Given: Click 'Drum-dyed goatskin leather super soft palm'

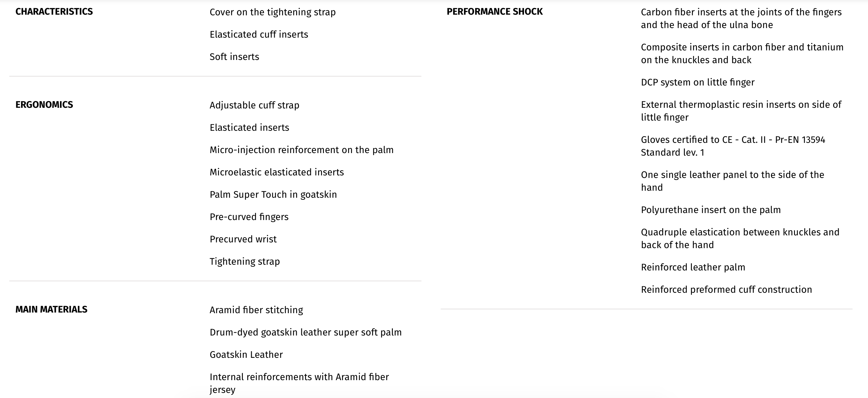Looking at the screenshot, I should tap(306, 332).
